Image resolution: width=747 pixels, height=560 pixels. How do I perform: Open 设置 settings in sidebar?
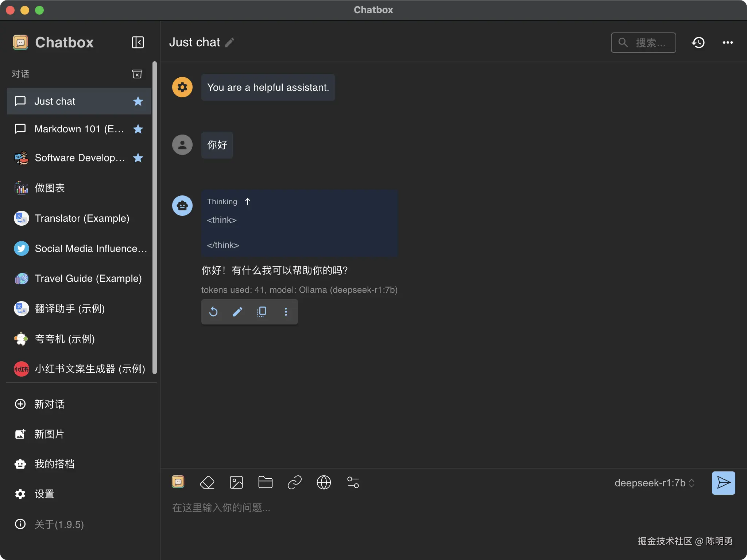(44, 494)
